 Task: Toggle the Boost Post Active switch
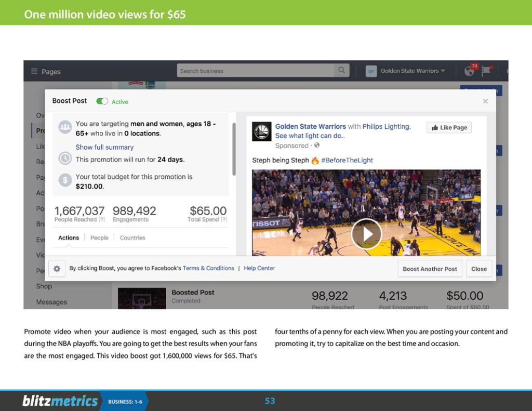click(102, 101)
